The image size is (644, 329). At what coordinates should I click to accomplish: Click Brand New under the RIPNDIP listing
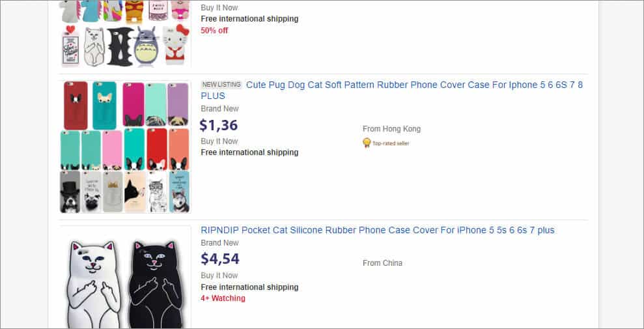pos(219,243)
